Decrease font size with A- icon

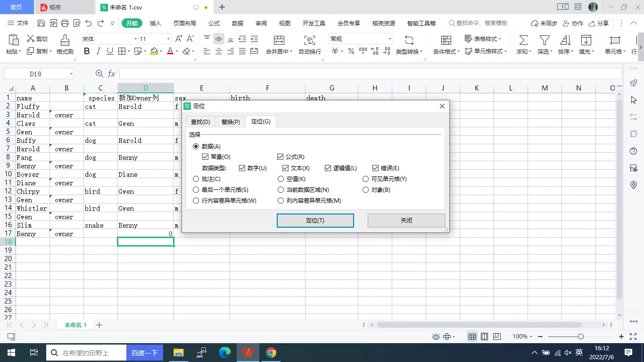tap(190, 39)
